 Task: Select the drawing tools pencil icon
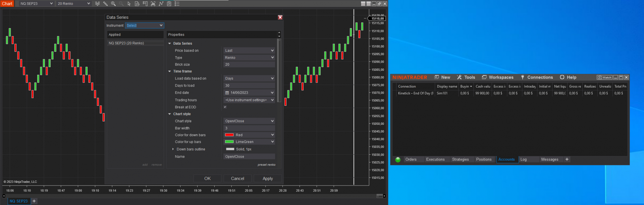[105, 4]
